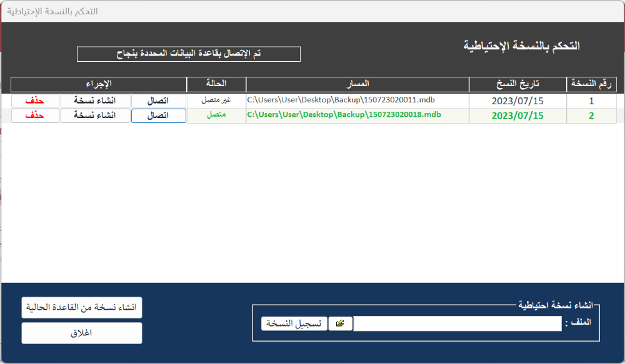Select path cell ending 150723020018.mdb
This screenshot has width=625, height=364.
[357, 116]
